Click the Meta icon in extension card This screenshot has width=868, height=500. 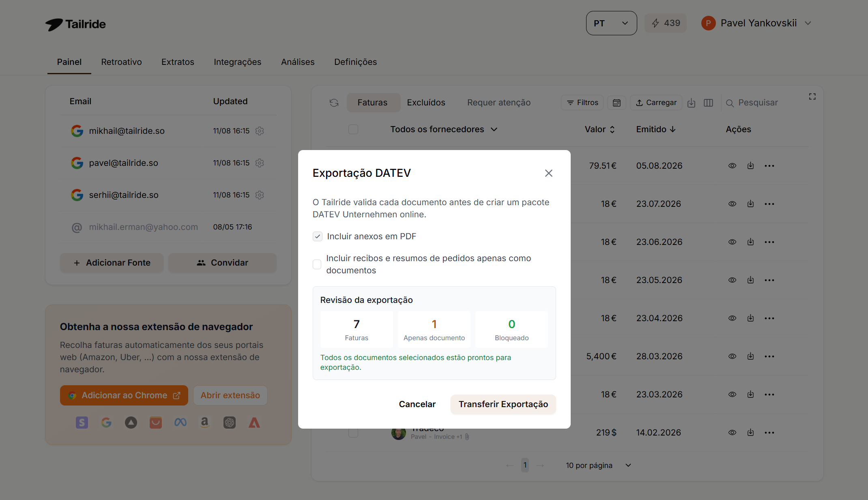[180, 423]
